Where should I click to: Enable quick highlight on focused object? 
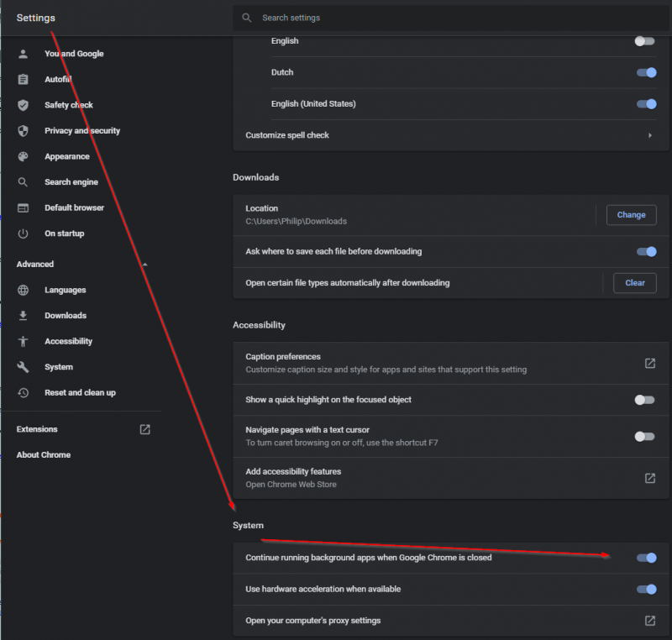point(644,400)
